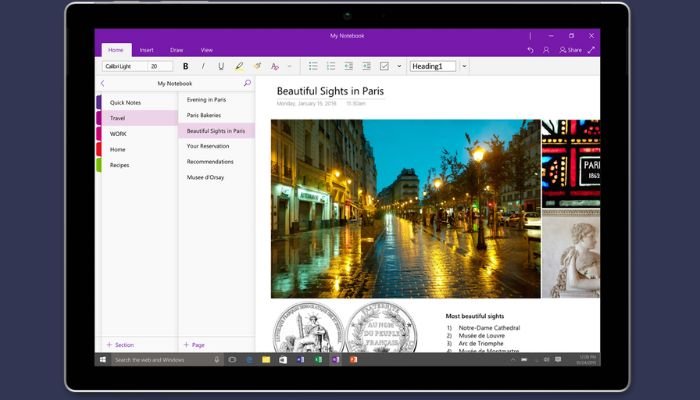700x400 pixels.
Task: Click the Arc de Triomphe list item
Action: click(x=481, y=344)
